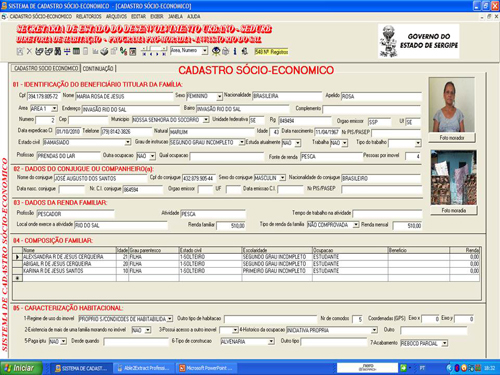
Task: Click the Iniciar start button
Action: 21,368
